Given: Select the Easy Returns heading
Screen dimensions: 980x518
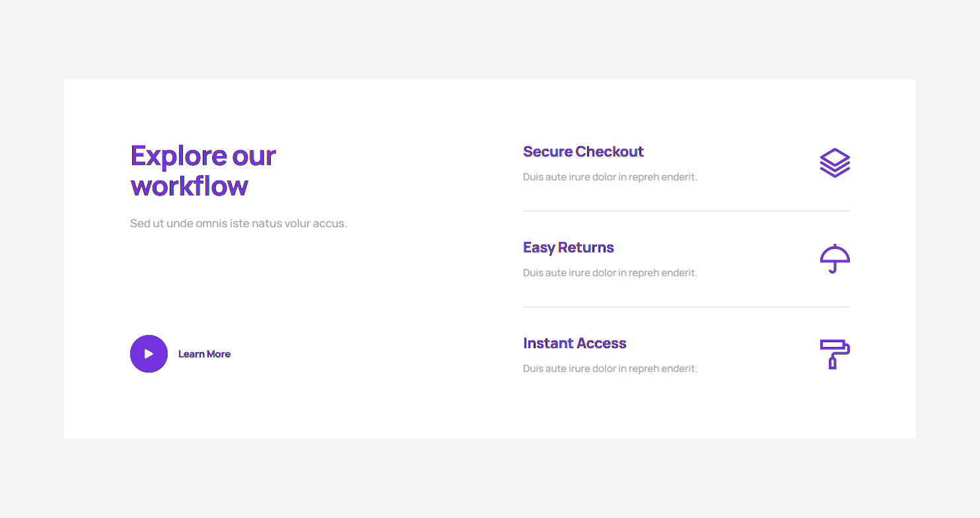Looking at the screenshot, I should click(568, 248).
